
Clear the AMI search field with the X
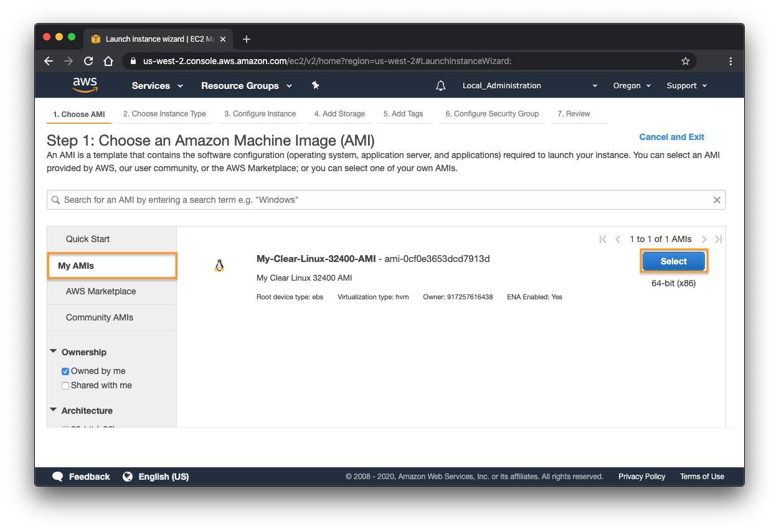[717, 200]
